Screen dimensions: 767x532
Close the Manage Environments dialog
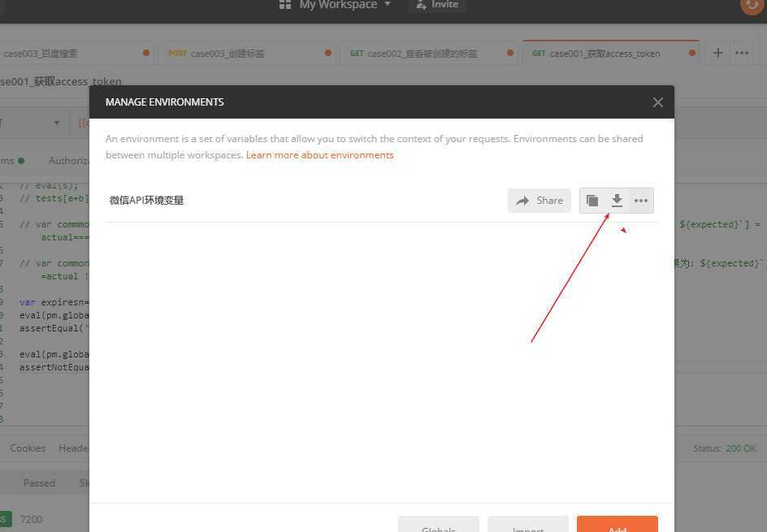point(657,102)
